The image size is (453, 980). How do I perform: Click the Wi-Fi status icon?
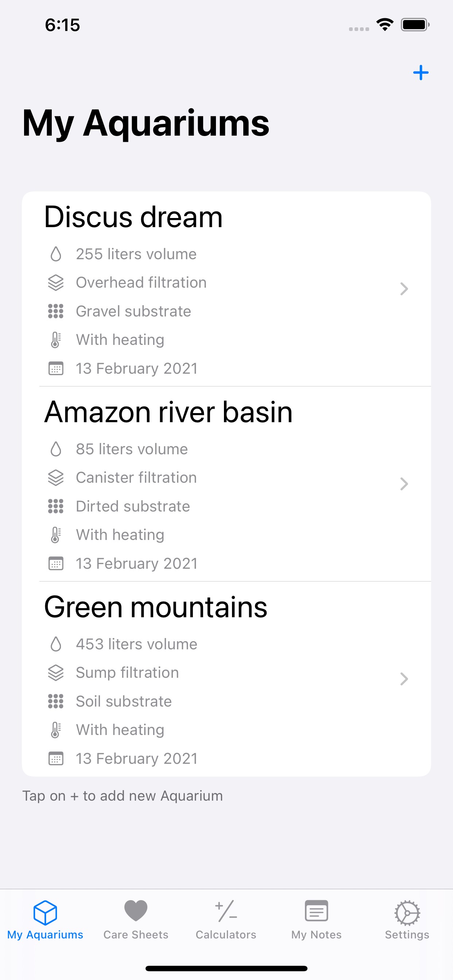click(385, 25)
